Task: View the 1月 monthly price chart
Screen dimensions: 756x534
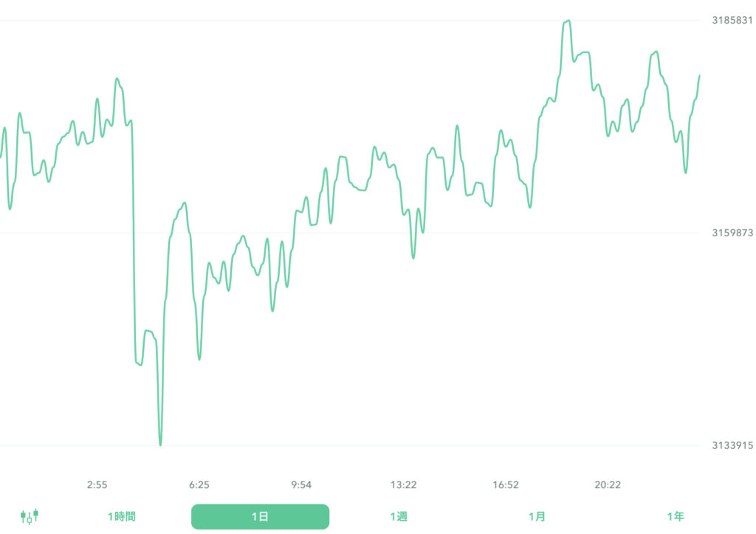Action: 538,516
